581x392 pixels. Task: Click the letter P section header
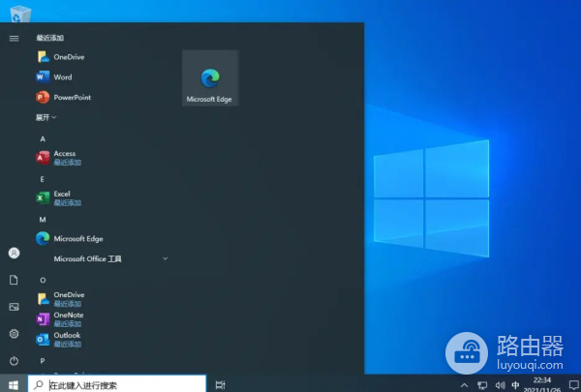coord(43,361)
